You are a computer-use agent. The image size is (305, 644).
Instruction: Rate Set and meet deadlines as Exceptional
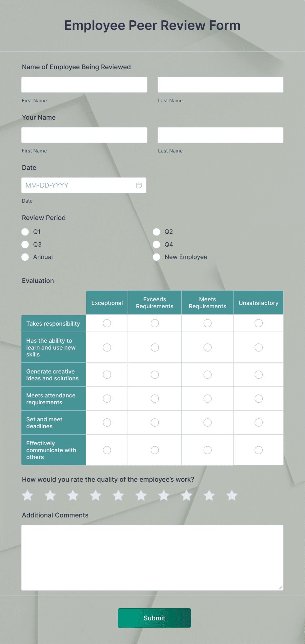click(107, 422)
